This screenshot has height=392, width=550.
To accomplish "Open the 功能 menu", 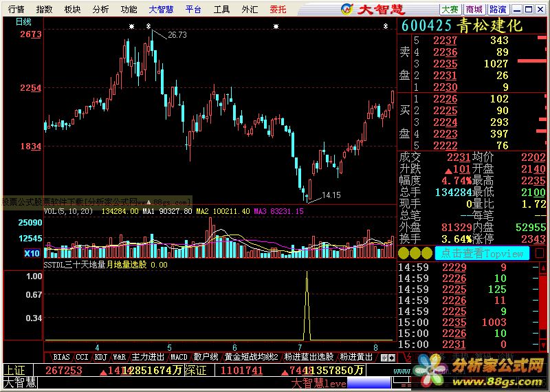I will coord(129,10).
